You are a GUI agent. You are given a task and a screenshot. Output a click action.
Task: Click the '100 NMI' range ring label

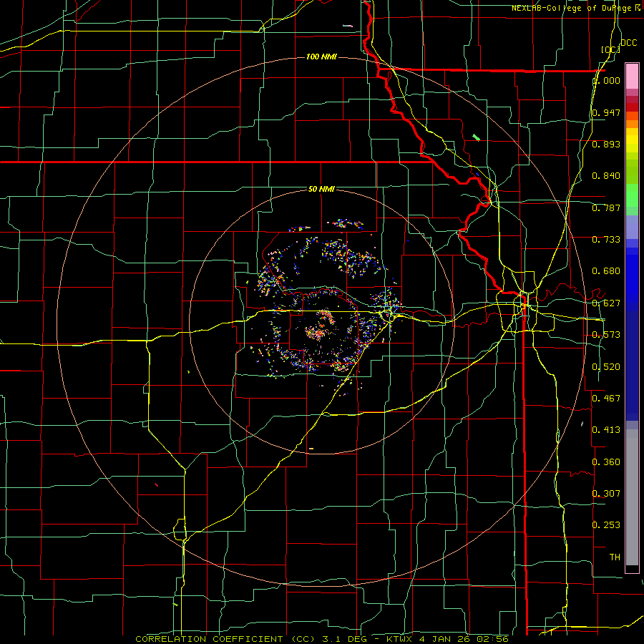[x=321, y=57]
